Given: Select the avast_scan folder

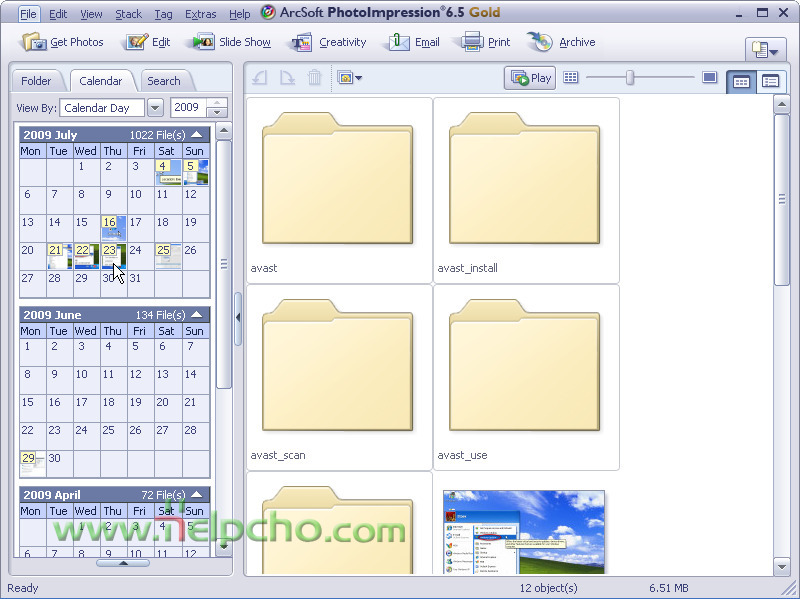Looking at the screenshot, I should pyautogui.click(x=339, y=377).
